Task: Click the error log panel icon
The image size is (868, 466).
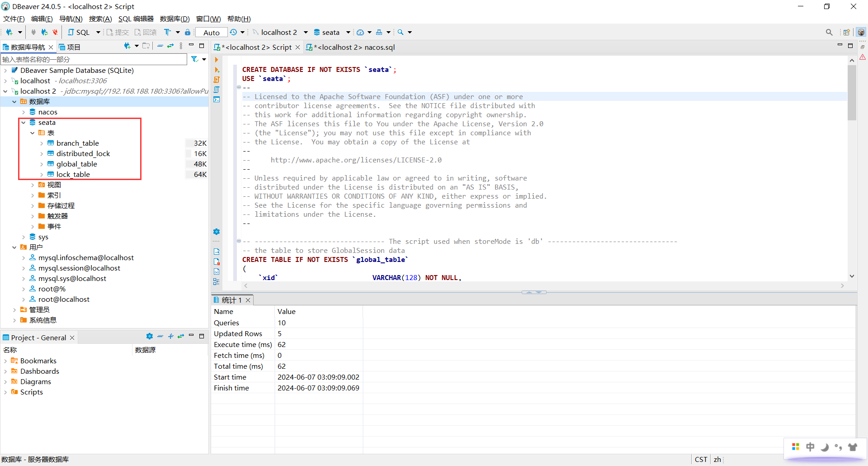Action: coord(217,262)
